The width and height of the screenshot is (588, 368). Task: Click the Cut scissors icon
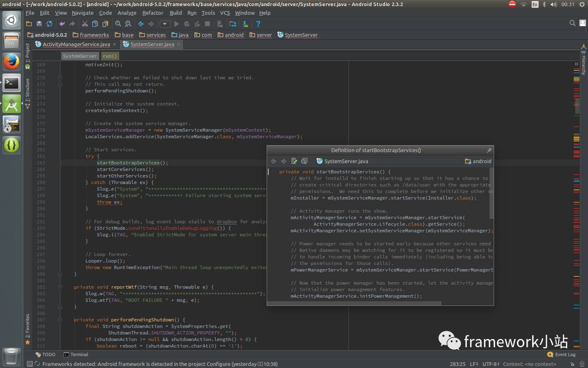[85, 24]
